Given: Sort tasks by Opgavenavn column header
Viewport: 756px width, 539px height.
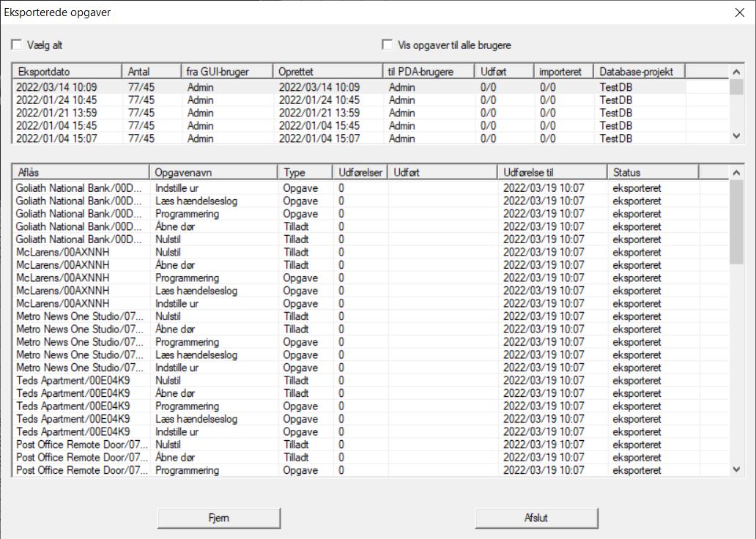Looking at the screenshot, I should click(213, 172).
